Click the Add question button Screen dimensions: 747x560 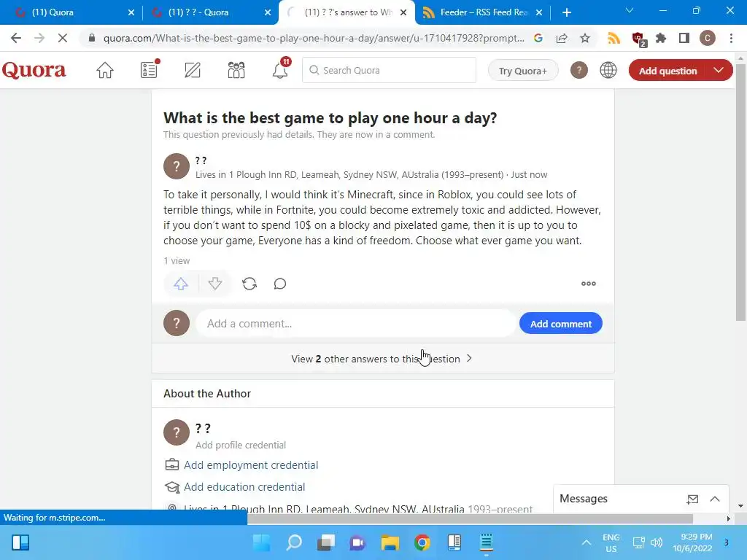point(667,71)
